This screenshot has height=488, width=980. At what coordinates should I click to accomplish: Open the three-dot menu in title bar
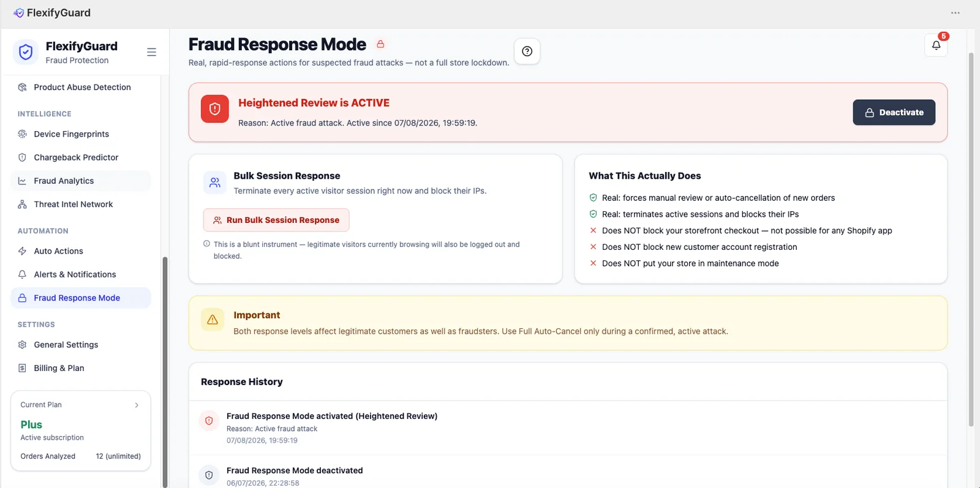955,13
